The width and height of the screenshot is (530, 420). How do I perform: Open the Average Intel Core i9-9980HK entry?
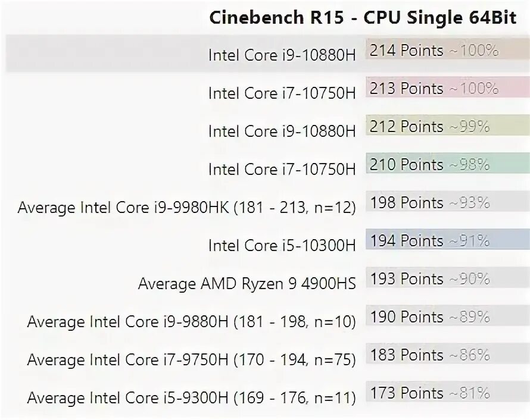coord(186,208)
